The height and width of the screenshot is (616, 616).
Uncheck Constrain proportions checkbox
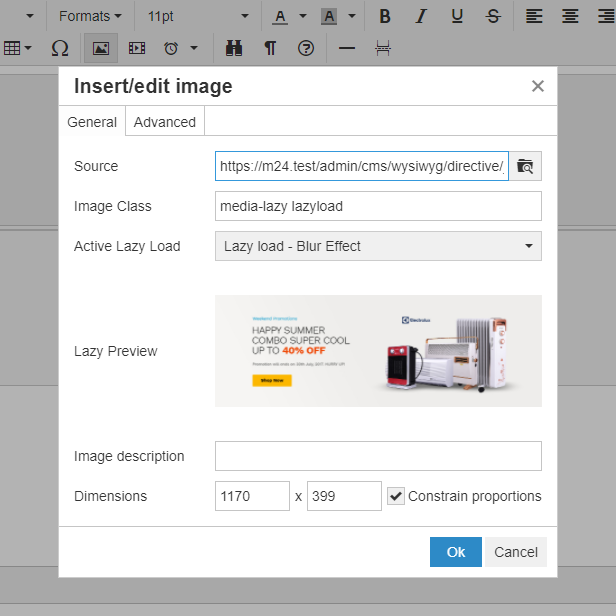(x=397, y=496)
